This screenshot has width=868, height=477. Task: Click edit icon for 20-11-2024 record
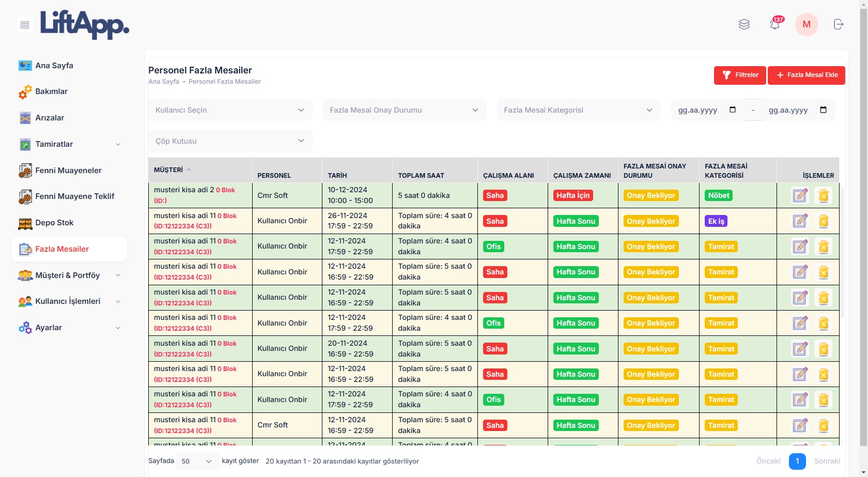click(x=800, y=349)
